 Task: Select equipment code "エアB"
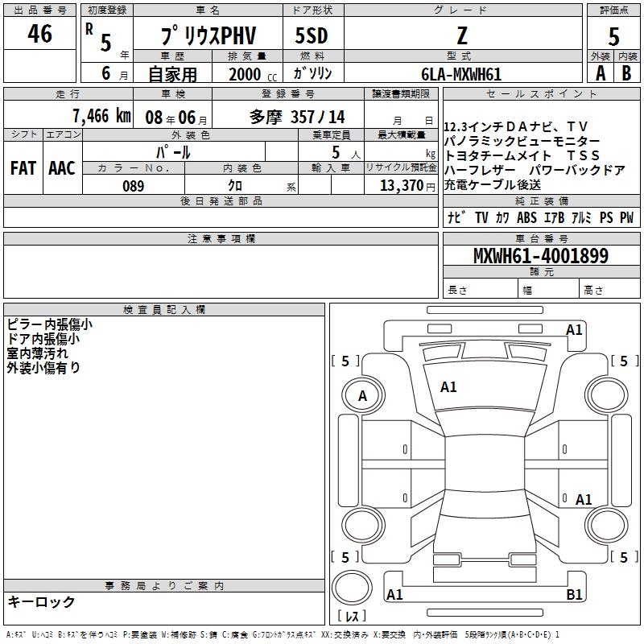point(554,217)
